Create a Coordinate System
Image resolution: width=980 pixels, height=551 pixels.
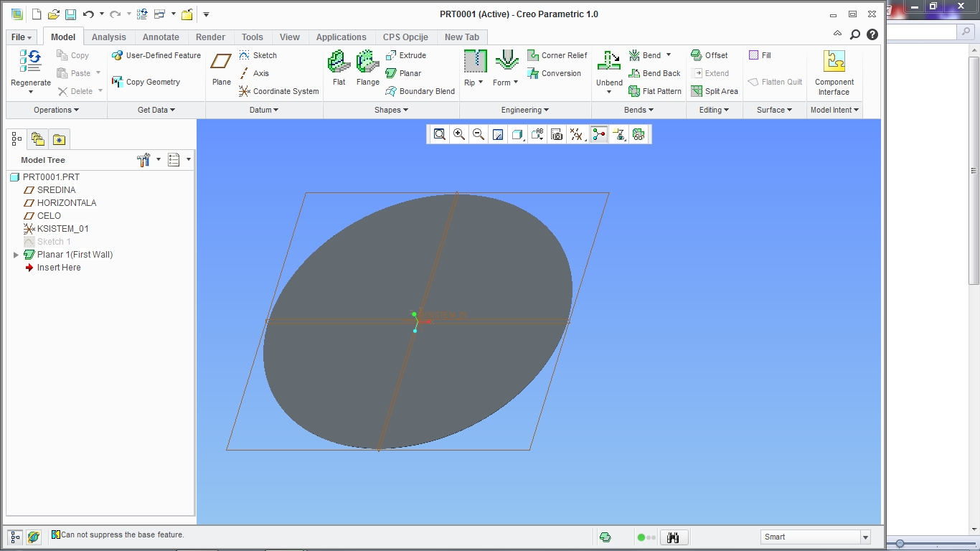pyautogui.click(x=279, y=91)
